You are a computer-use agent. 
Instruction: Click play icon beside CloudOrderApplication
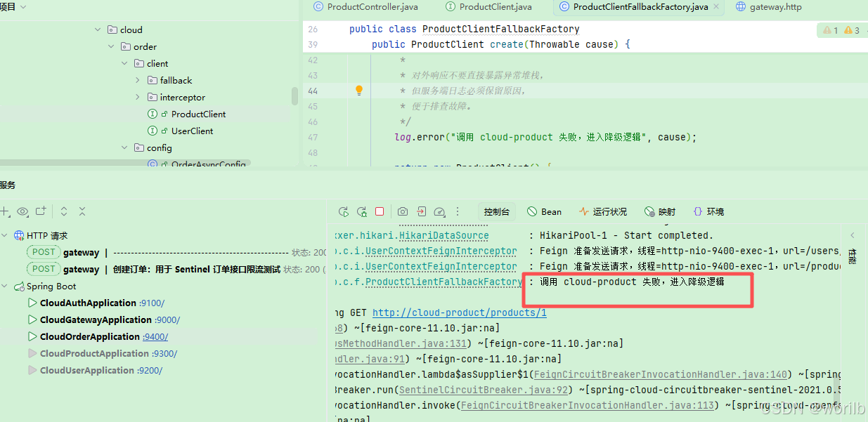tap(32, 337)
